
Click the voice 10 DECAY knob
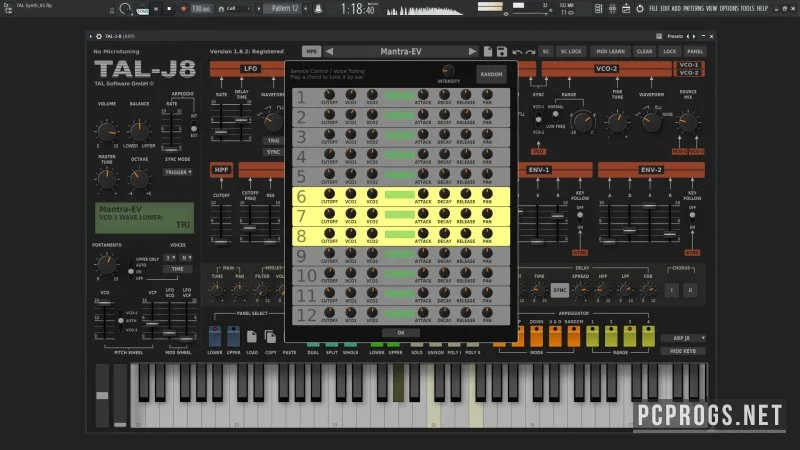[444, 273]
